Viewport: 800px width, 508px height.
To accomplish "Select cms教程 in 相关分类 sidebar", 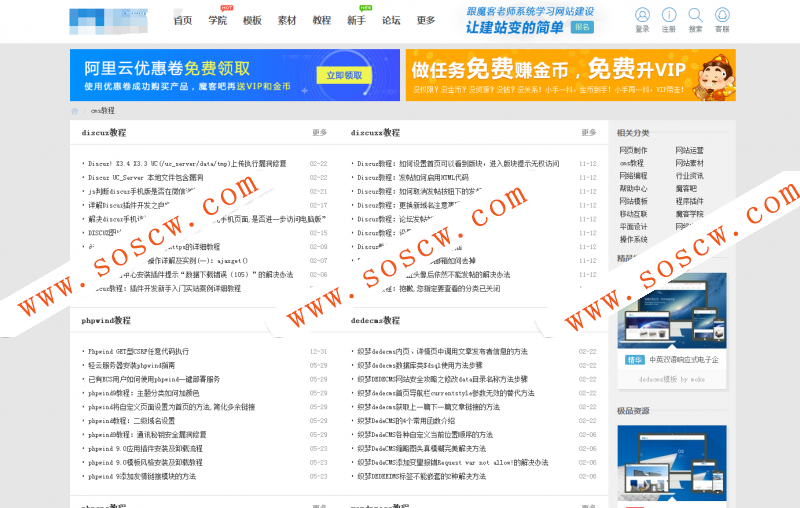I will pyautogui.click(x=632, y=163).
